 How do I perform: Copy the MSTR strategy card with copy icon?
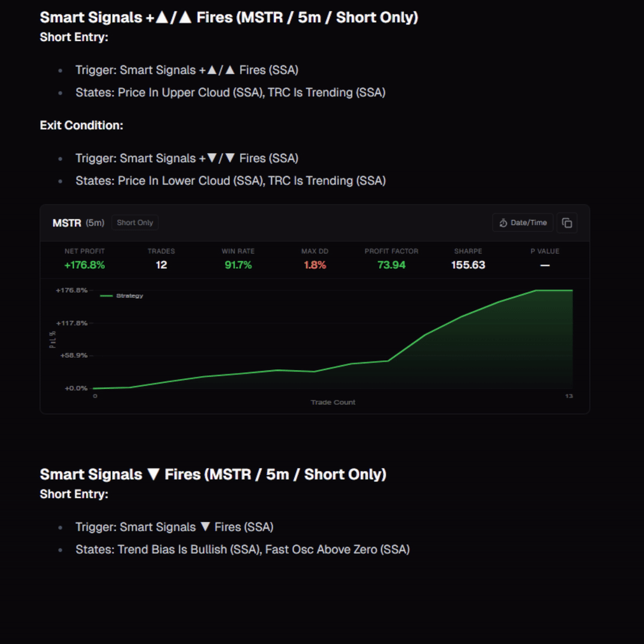(x=567, y=222)
